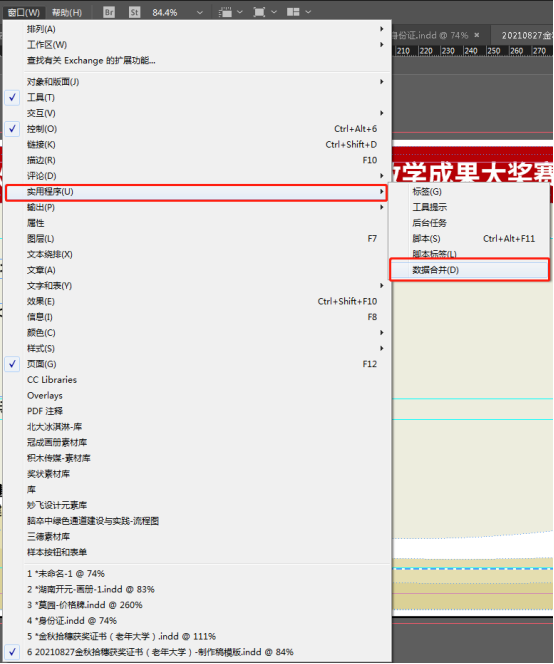Open the 链接(K) panel

click(x=197, y=144)
